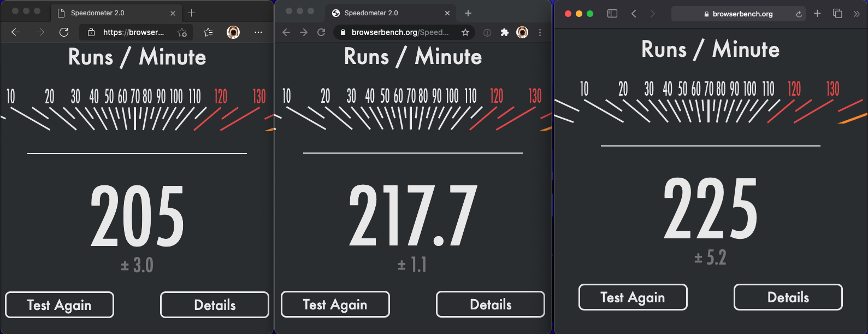Image resolution: width=868 pixels, height=334 pixels.
Task: Zoom the Safari window with the green button
Action: click(590, 14)
